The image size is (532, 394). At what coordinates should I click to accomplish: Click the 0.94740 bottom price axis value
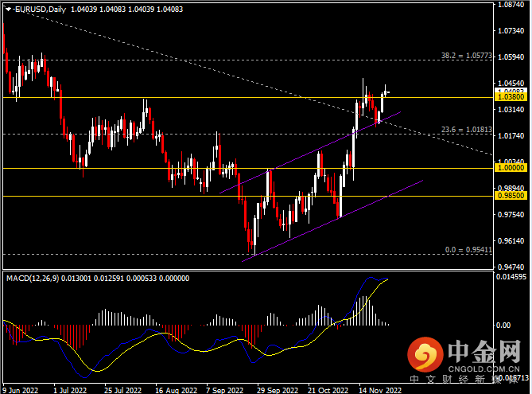(511, 267)
